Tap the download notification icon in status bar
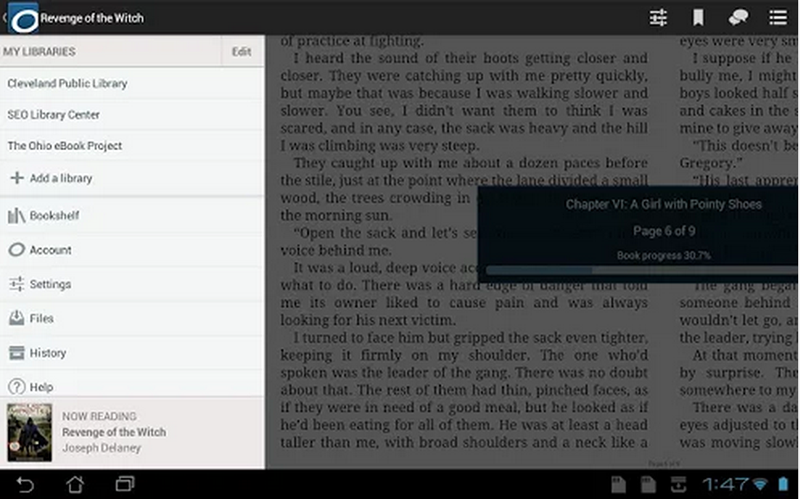Viewport: 800px width, 499px height. [x=678, y=484]
